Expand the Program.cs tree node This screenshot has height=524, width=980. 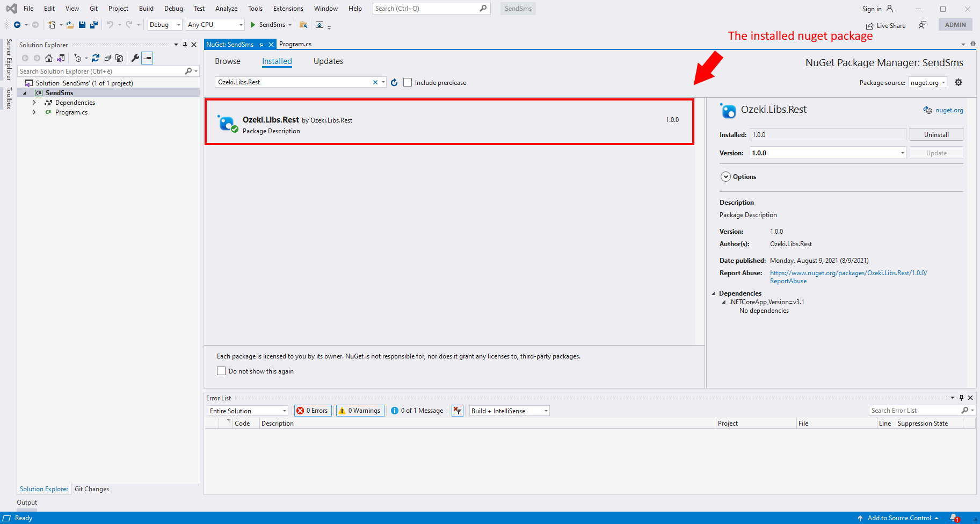click(34, 112)
